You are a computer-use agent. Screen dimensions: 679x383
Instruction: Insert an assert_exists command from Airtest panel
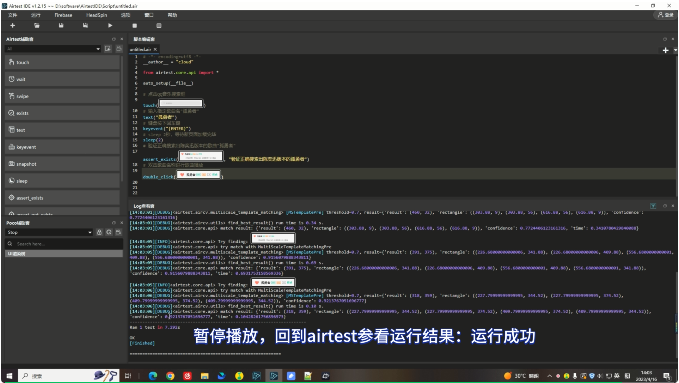62,198
